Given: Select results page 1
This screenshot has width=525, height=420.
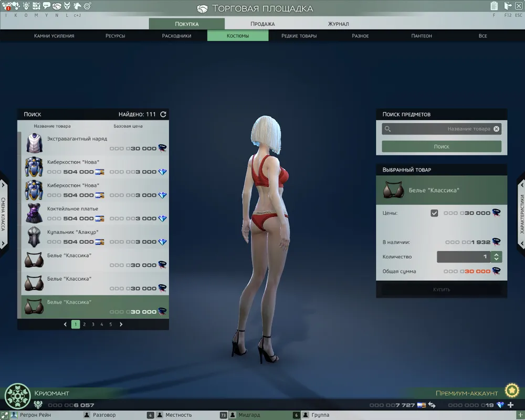Looking at the screenshot, I should [76, 324].
